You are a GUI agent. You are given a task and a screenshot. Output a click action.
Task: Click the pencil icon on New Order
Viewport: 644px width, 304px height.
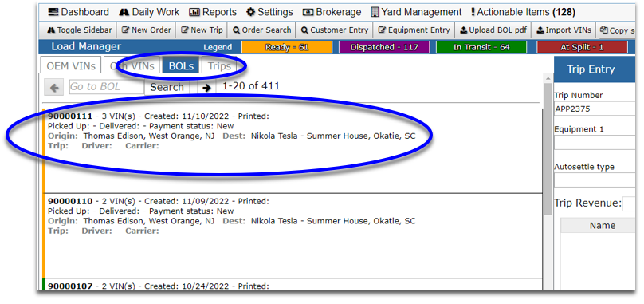125,30
